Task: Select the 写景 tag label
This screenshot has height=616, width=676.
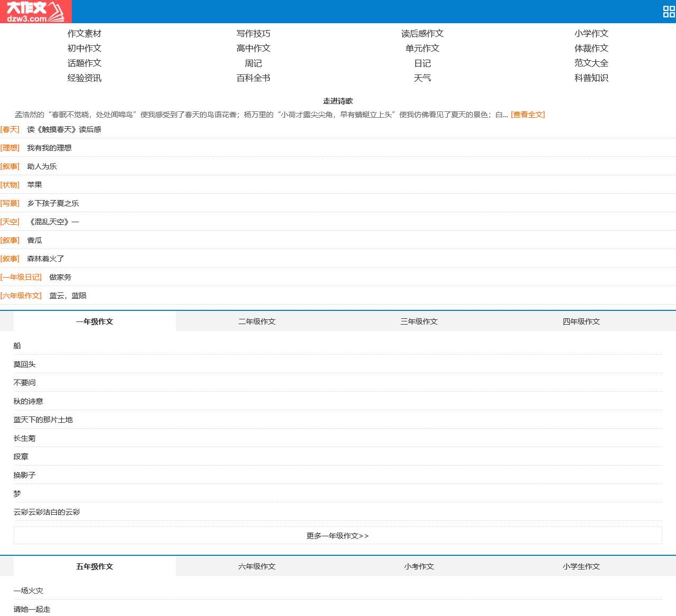Action: (10, 203)
